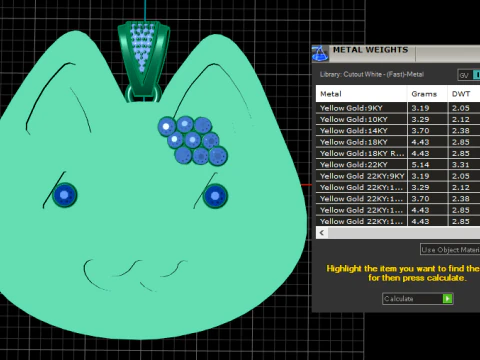
Task: Click the METAL WEIGHTS panel title
Action: [371, 50]
